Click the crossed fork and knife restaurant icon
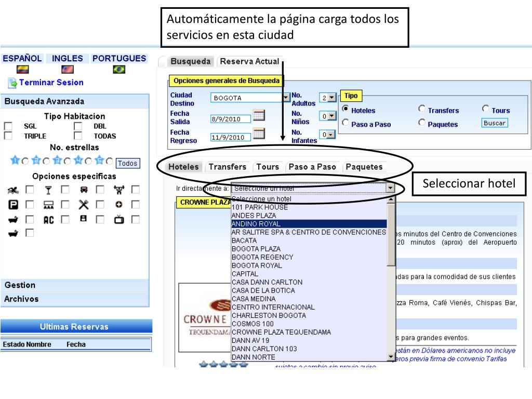 click(x=84, y=205)
